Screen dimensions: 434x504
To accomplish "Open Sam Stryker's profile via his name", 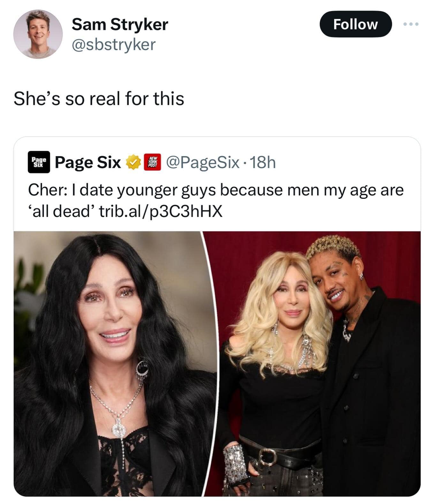I will [119, 25].
